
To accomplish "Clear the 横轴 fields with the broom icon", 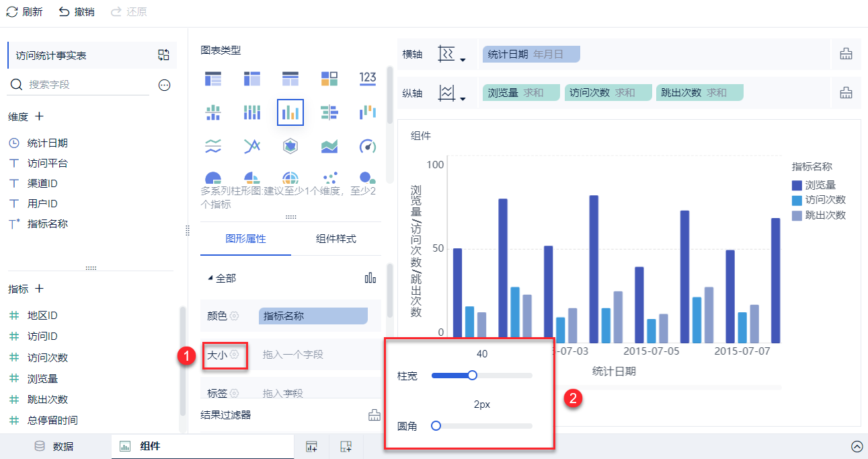I will click(x=846, y=55).
